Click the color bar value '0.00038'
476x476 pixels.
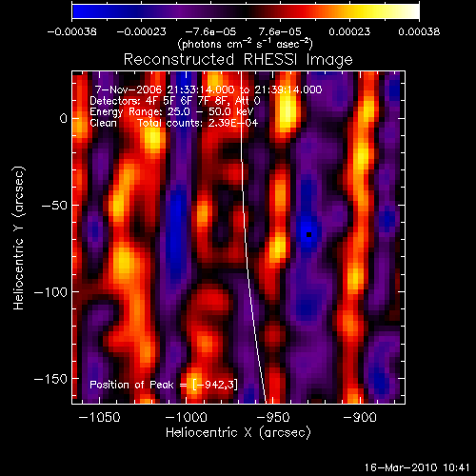pos(419,31)
